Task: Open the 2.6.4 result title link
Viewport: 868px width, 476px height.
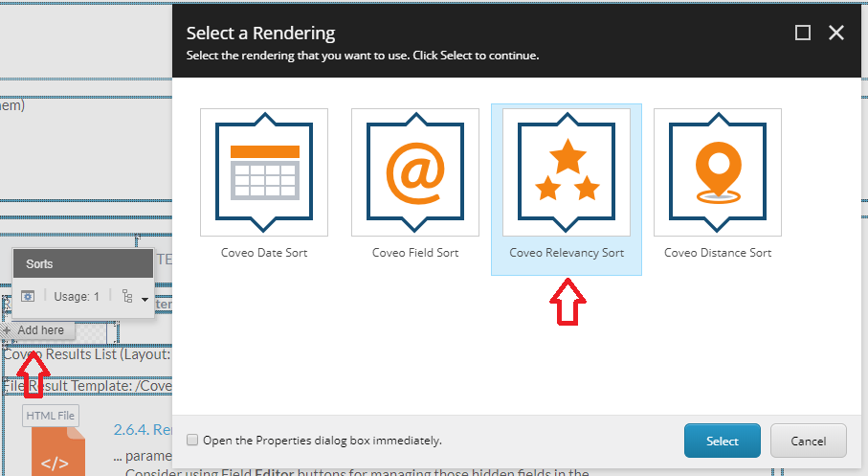Action: (x=143, y=429)
